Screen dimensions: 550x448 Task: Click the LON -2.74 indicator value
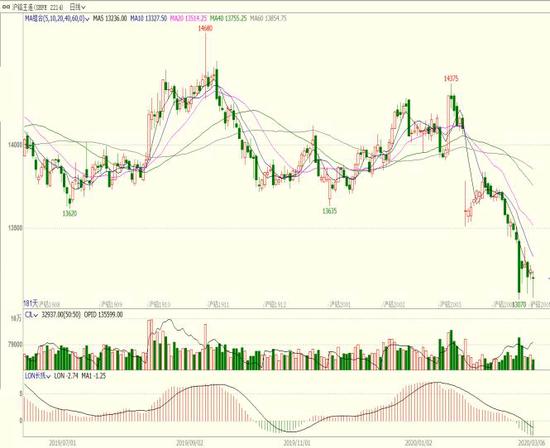point(66,376)
